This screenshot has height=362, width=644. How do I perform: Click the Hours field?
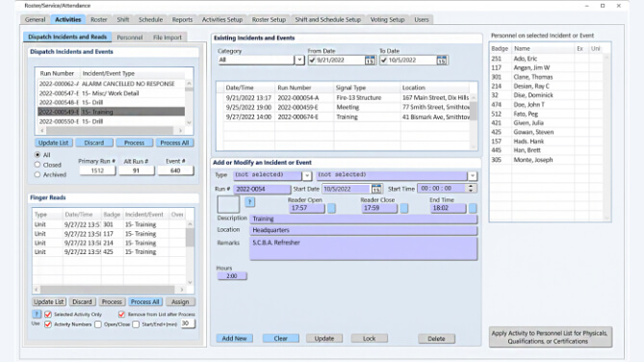[232, 275]
